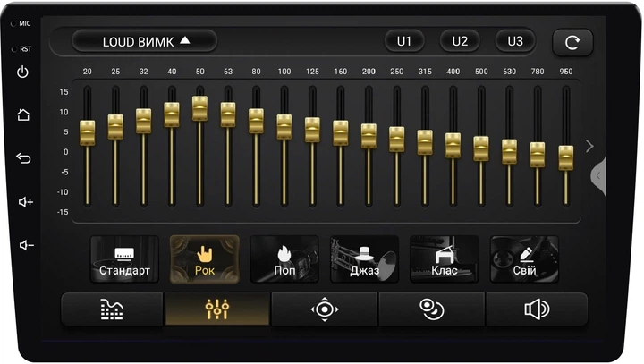Image resolution: width=644 pixels, height=364 pixels.
Task: Open the sound field balance target icon tab
Action: [x=325, y=309]
